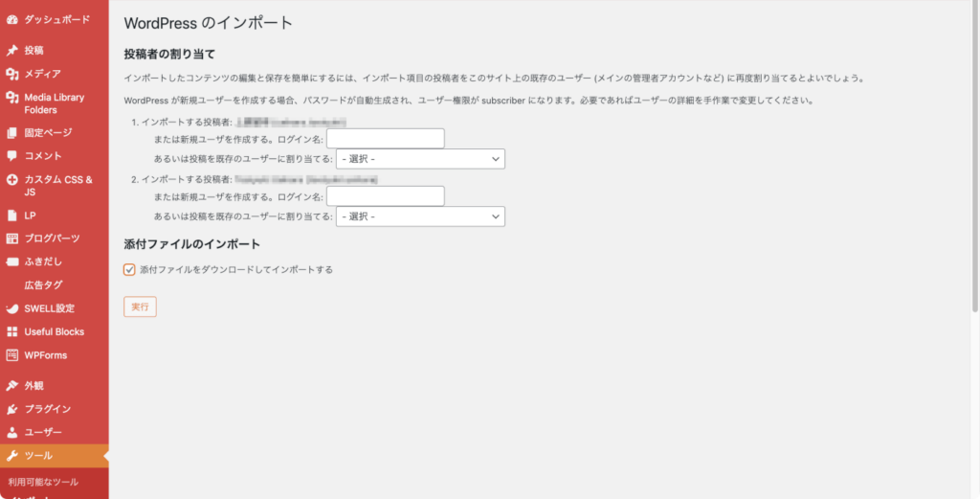This screenshot has width=980, height=499.
Task: Click the ブログパーツ grid icon
Action: 11,238
